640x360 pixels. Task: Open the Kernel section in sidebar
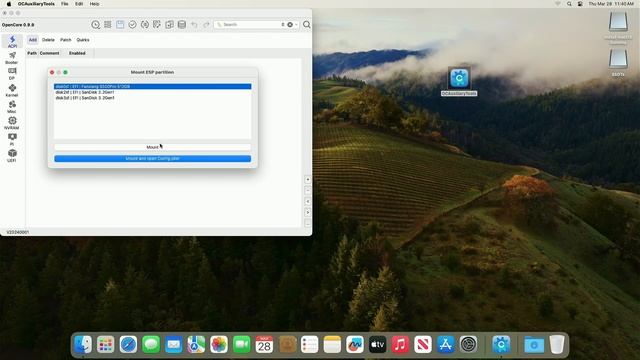pyautogui.click(x=12, y=90)
